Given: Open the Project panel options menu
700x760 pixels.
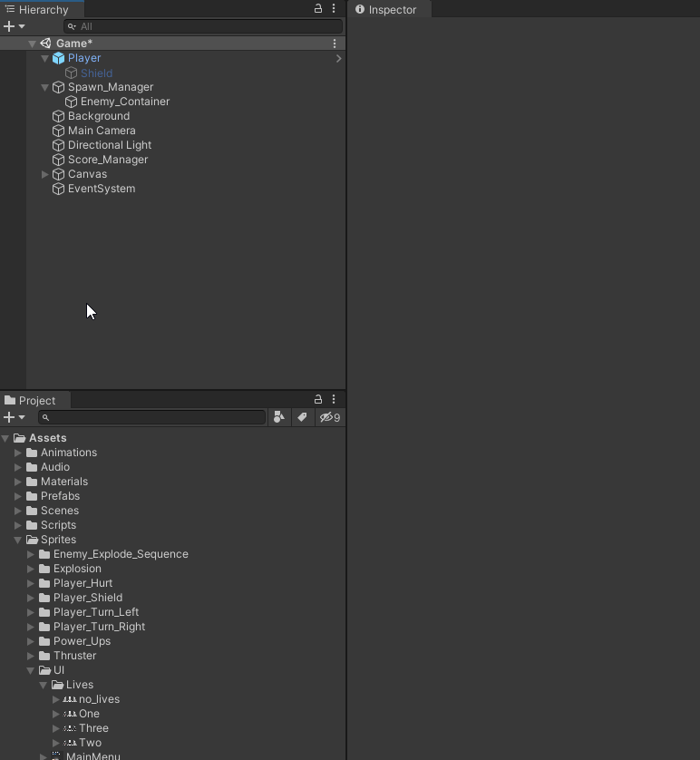Looking at the screenshot, I should [x=334, y=399].
